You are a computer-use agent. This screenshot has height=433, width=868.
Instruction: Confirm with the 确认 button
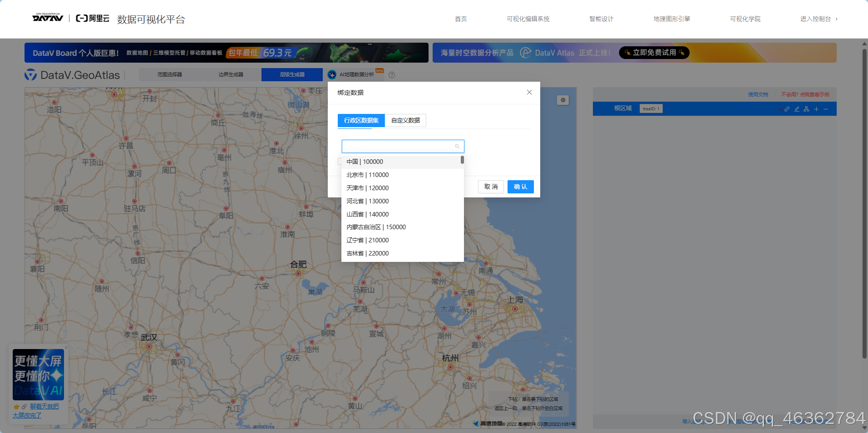click(521, 187)
